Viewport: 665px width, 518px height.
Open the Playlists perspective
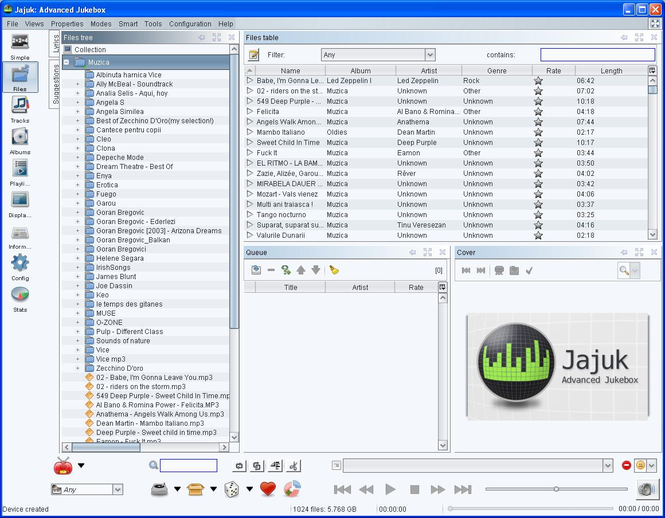point(20,172)
